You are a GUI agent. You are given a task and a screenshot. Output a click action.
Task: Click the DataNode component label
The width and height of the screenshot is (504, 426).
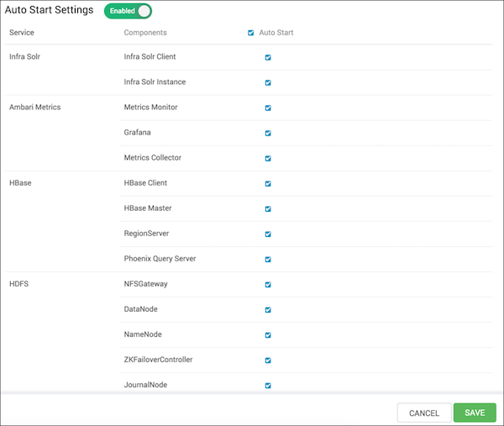pyautogui.click(x=140, y=309)
